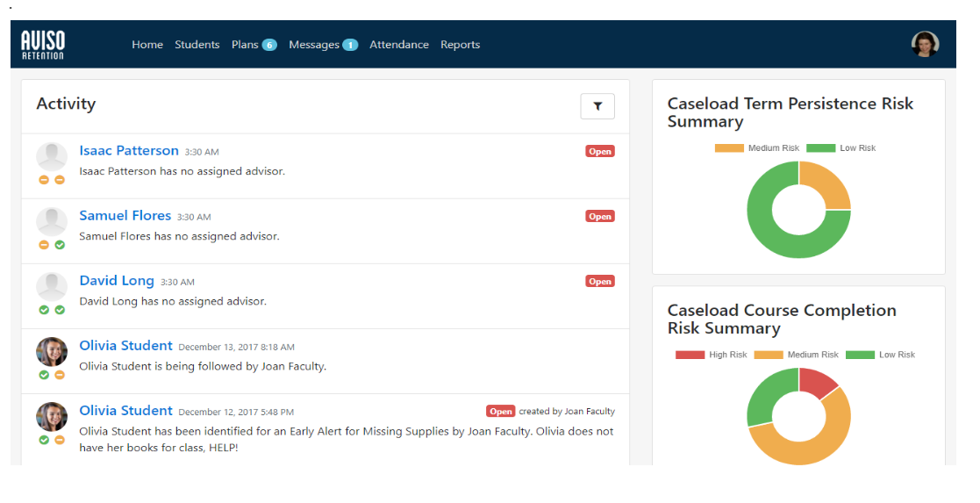The image size is (980, 503).
Task: Click the Early Alert for Missing Supplies message text
Action: pyautogui.click(x=347, y=439)
